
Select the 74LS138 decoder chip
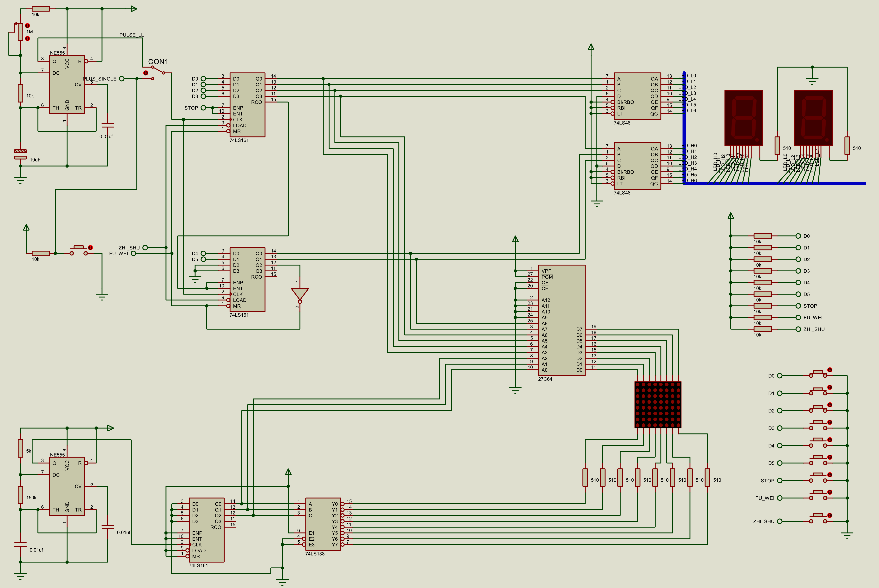(x=323, y=524)
